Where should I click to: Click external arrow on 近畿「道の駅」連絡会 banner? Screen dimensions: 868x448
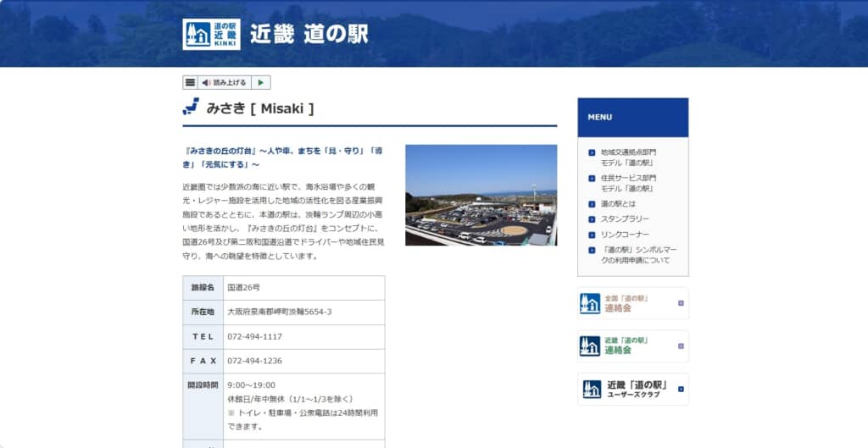pos(681,346)
